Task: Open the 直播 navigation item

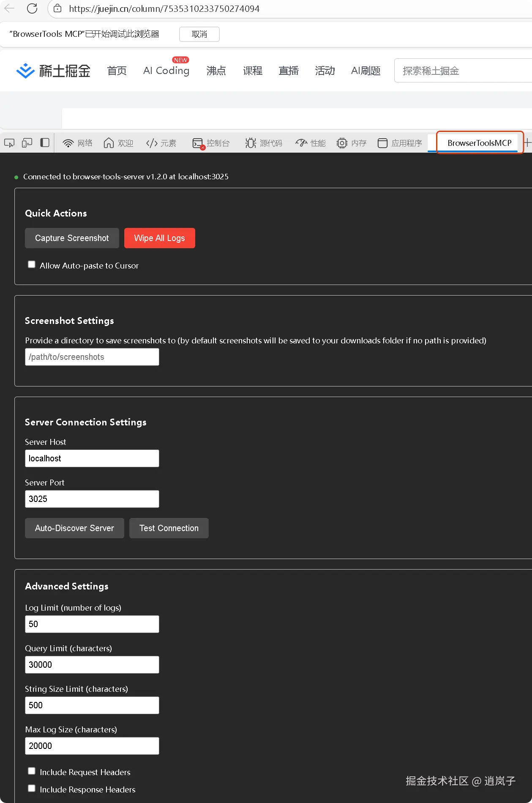Action: point(289,71)
